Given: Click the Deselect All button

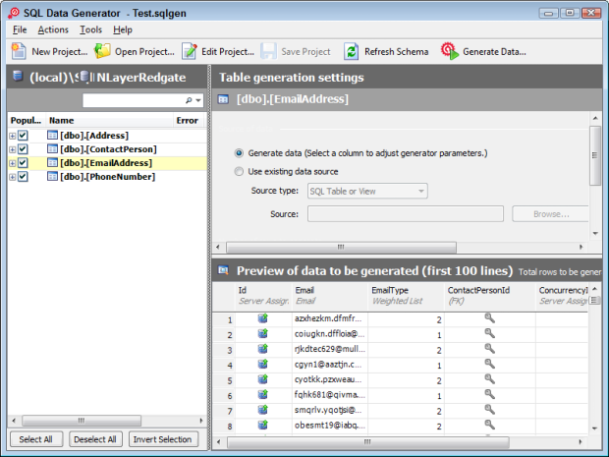Looking at the screenshot, I should click(x=95, y=439).
